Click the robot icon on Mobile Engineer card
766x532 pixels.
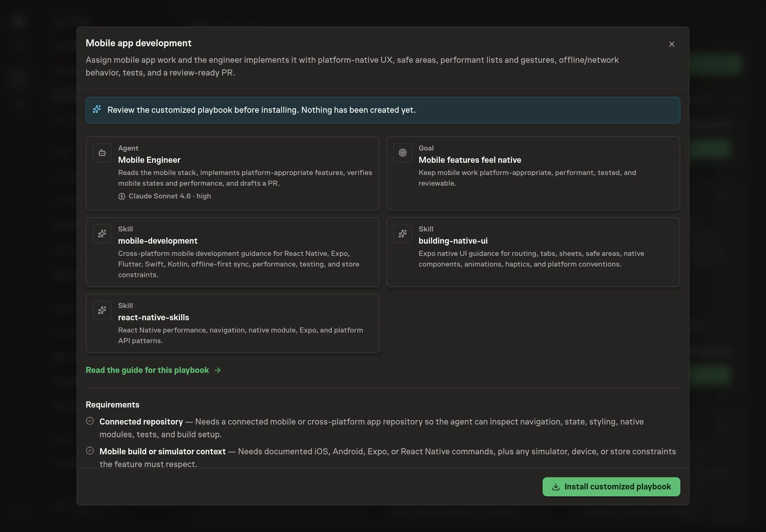tap(102, 153)
